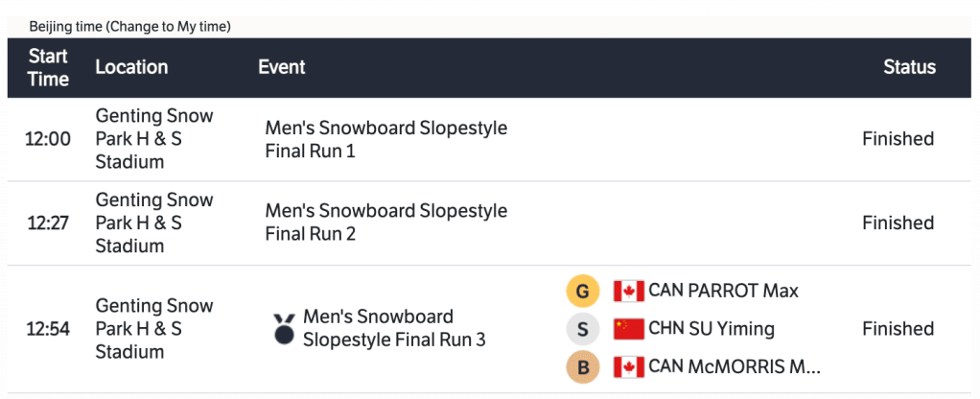The height and width of the screenshot is (399, 980).
Task: Click the medal icon beside Final Run 3
Action: pyautogui.click(x=285, y=328)
